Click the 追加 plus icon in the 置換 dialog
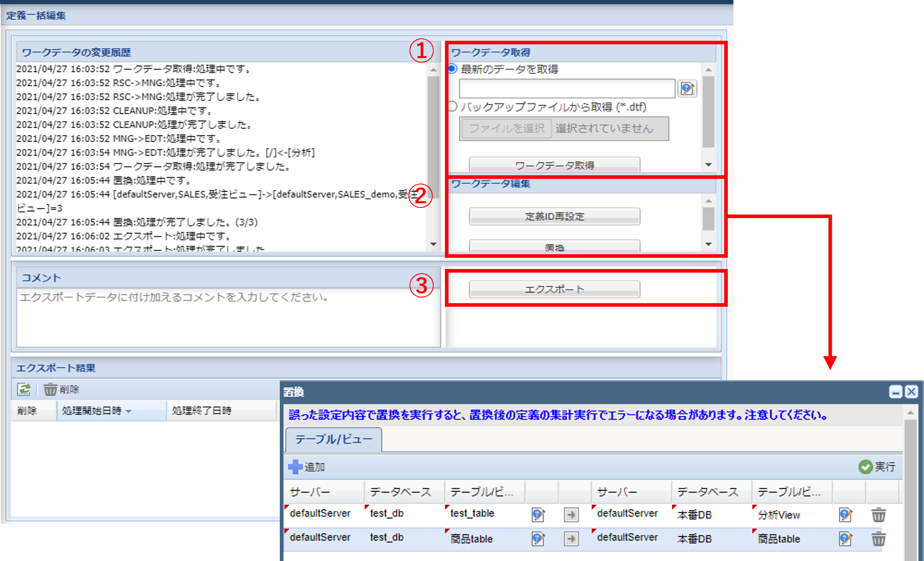This screenshot has height=561, width=924. [295, 466]
